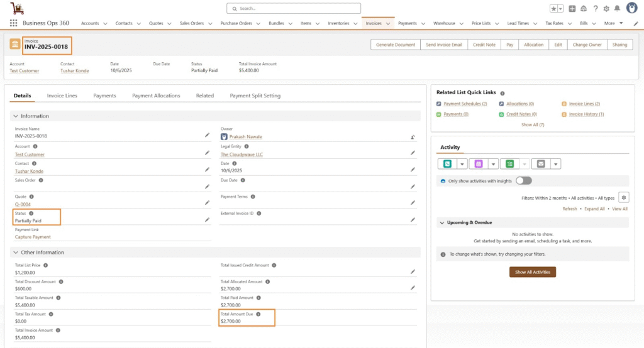The image size is (644, 348).
Task: Click in the global search field
Action: point(294,9)
